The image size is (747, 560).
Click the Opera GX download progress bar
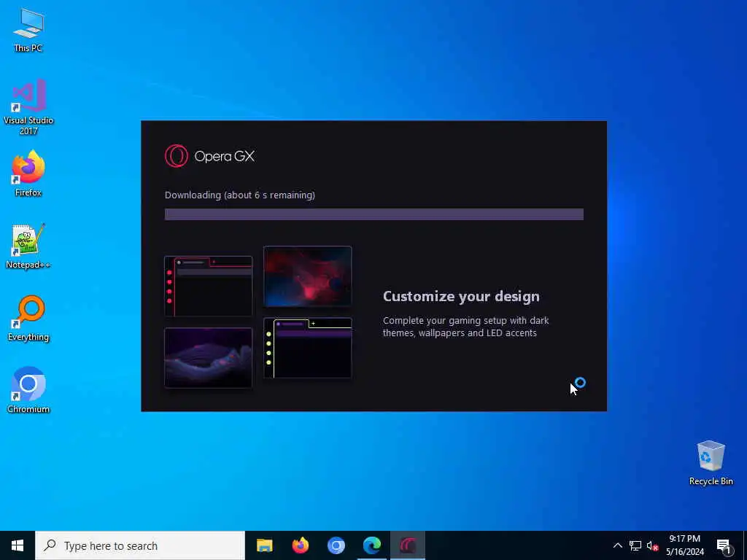point(374,214)
